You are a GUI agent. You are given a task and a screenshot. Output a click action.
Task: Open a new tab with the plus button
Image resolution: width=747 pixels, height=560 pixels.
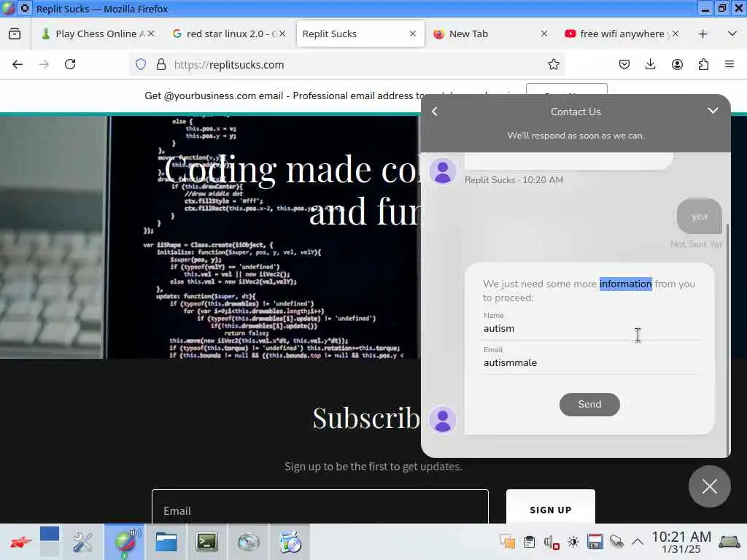click(703, 34)
